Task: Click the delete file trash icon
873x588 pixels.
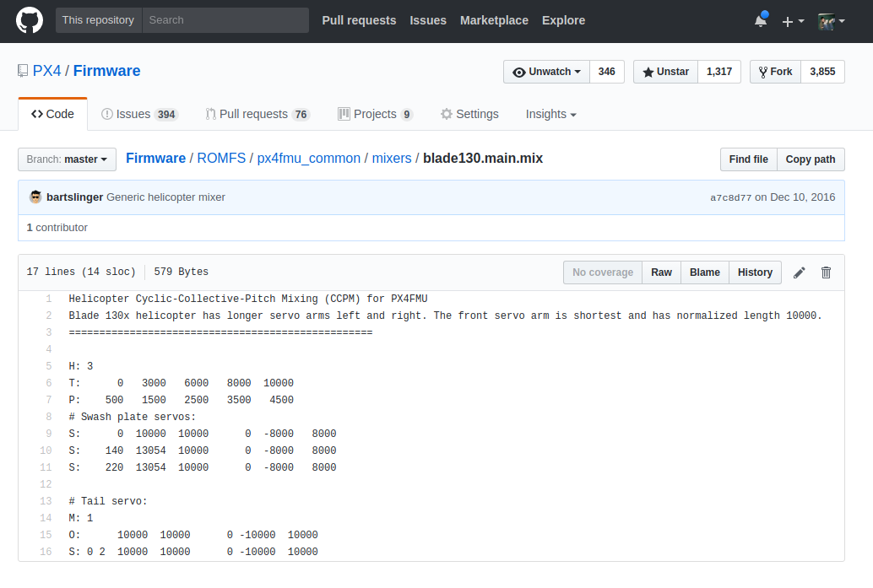Action: (x=826, y=272)
